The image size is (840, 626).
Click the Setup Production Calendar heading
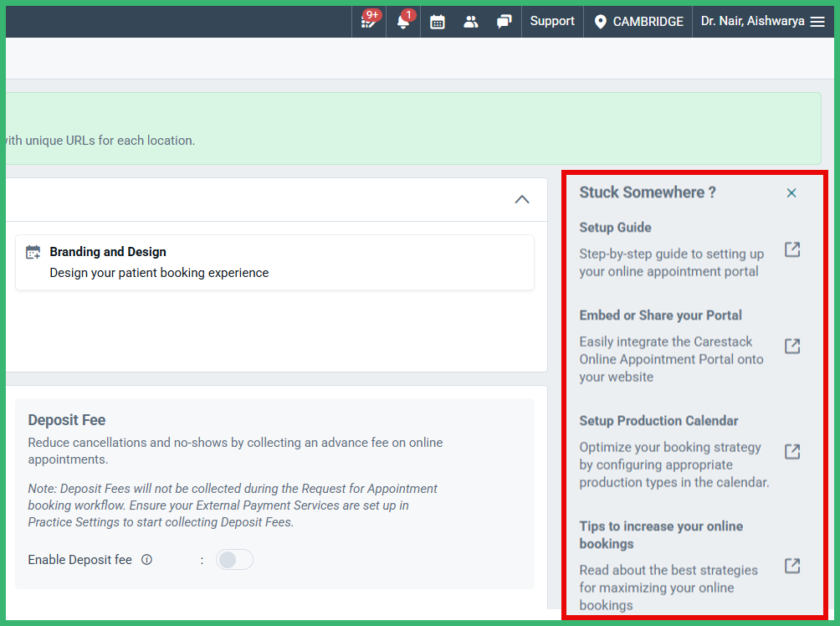click(658, 421)
